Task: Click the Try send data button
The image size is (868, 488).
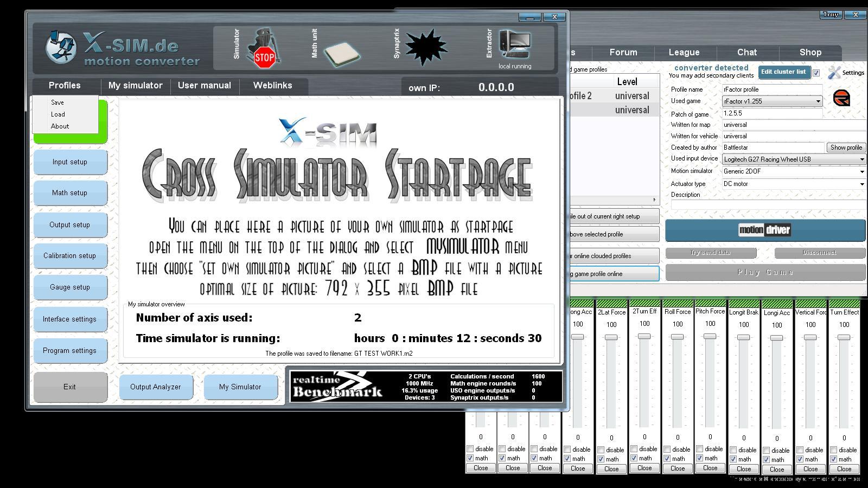Action: [x=711, y=253]
